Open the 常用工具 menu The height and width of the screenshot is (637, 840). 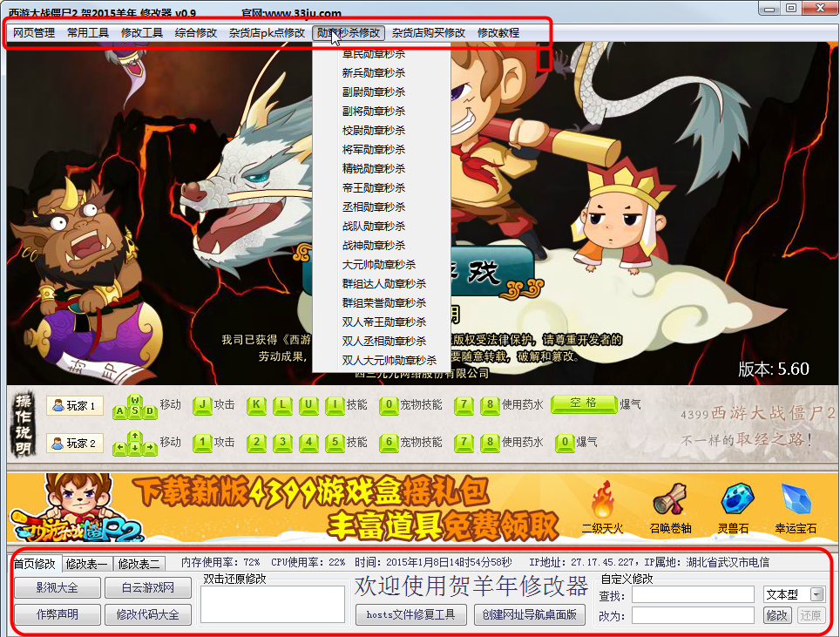(x=88, y=33)
